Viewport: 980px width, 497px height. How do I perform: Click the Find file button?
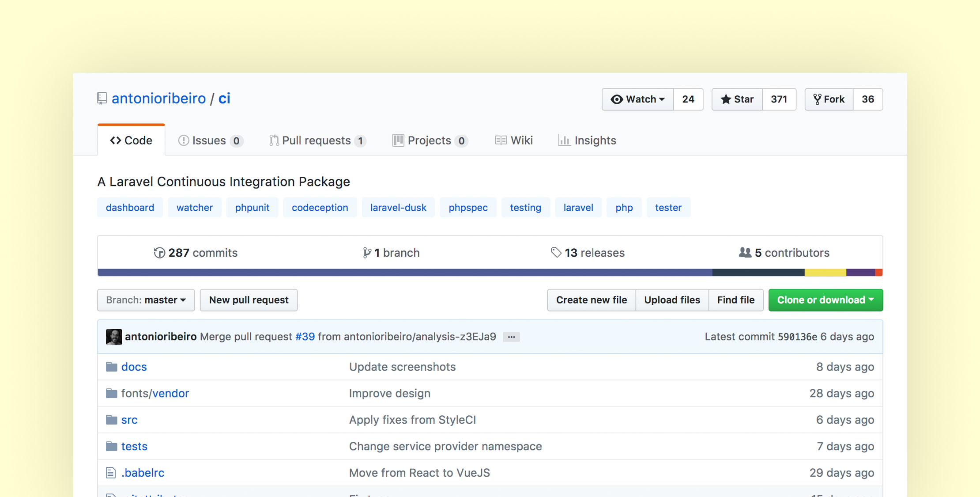coord(735,299)
